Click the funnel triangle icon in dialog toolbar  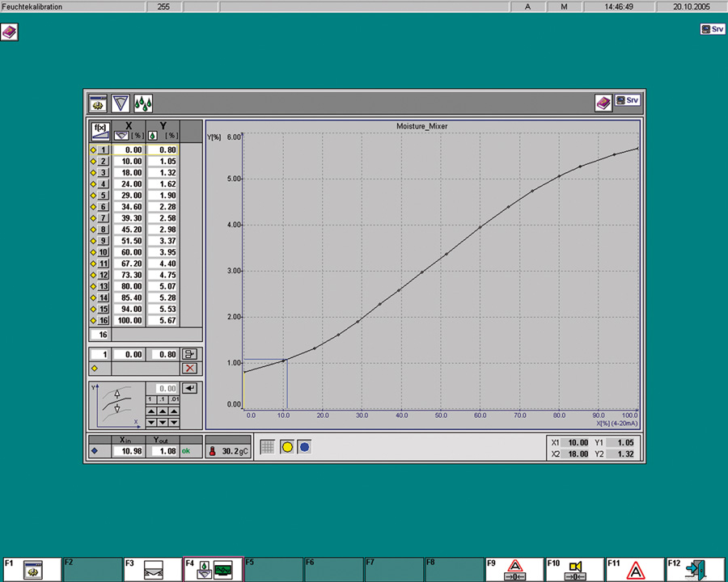point(121,103)
